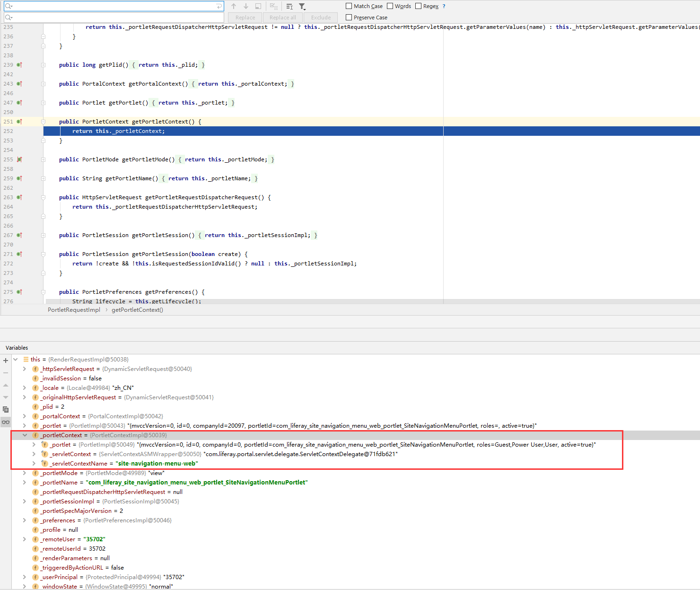Click into the search text field

click(114, 6)
